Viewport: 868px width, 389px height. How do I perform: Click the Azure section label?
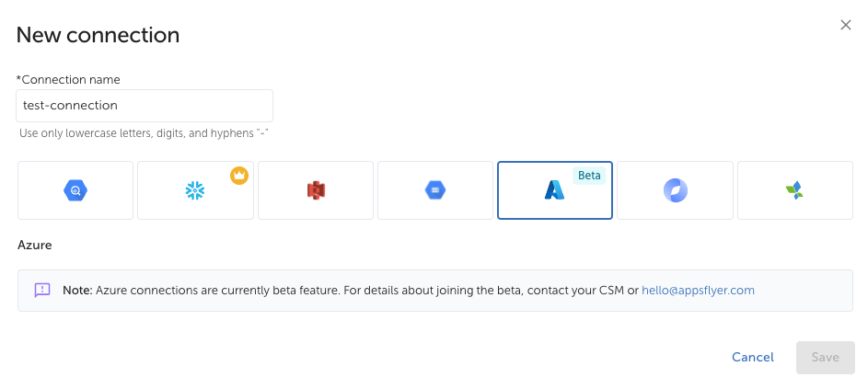[x=35, y=246]
